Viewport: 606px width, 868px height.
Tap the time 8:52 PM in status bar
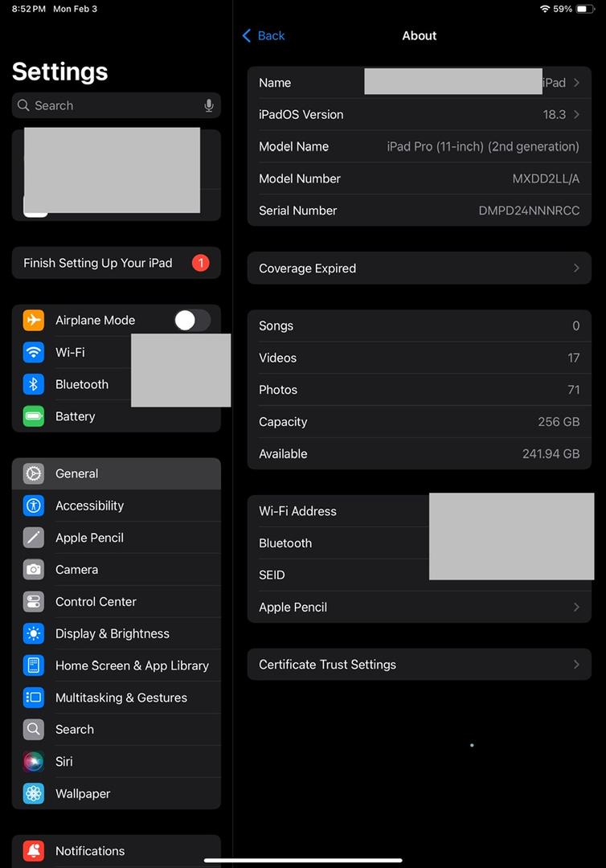(x=28, y=9)
